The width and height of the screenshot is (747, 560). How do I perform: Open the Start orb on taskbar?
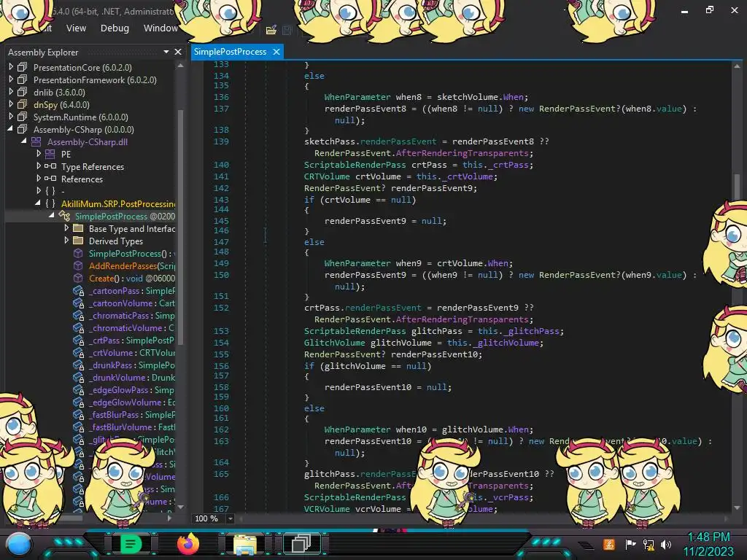[x=19, y=545]
